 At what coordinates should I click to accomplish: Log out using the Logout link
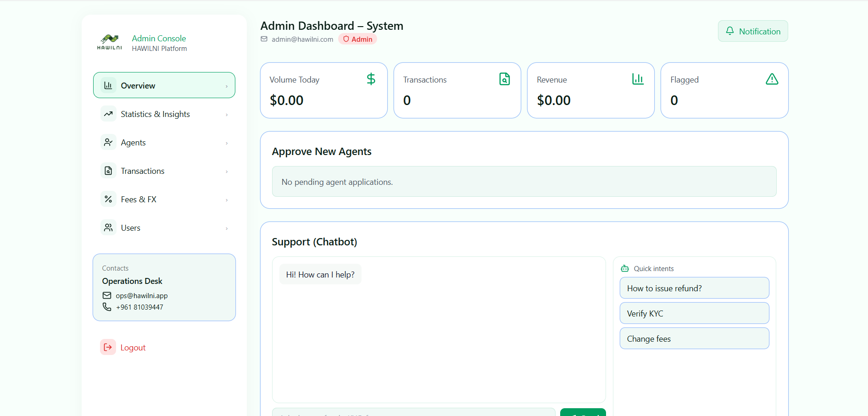pyautogui.click(x=133, y=348)
